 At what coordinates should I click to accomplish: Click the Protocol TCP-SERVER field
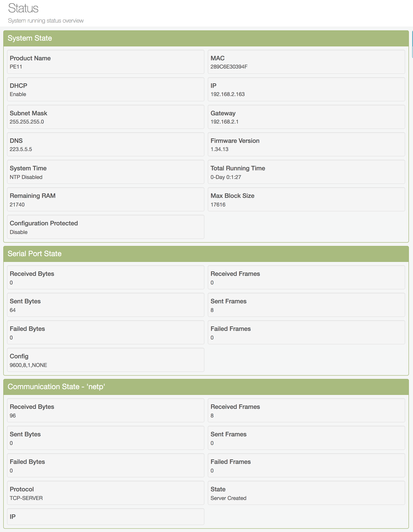(106, 493)
